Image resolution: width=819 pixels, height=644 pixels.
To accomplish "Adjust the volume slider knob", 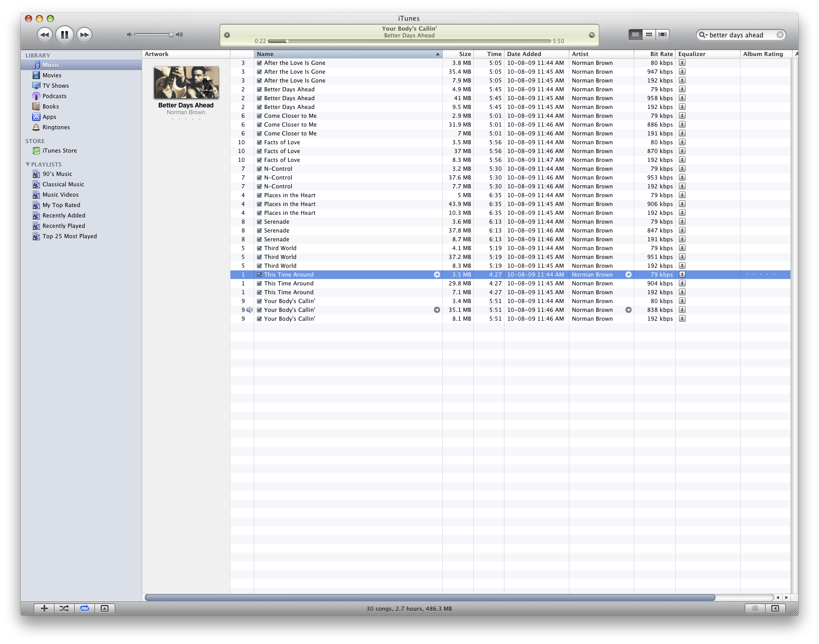I will (x=171, y=35).
